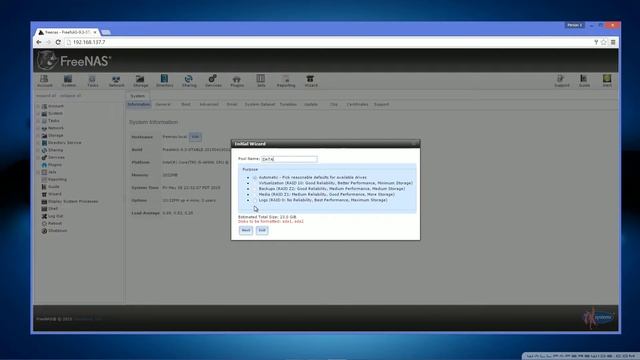Open the Support toolbar icon
Viewport: 640px width, 360px height.
tap(562, 80)
